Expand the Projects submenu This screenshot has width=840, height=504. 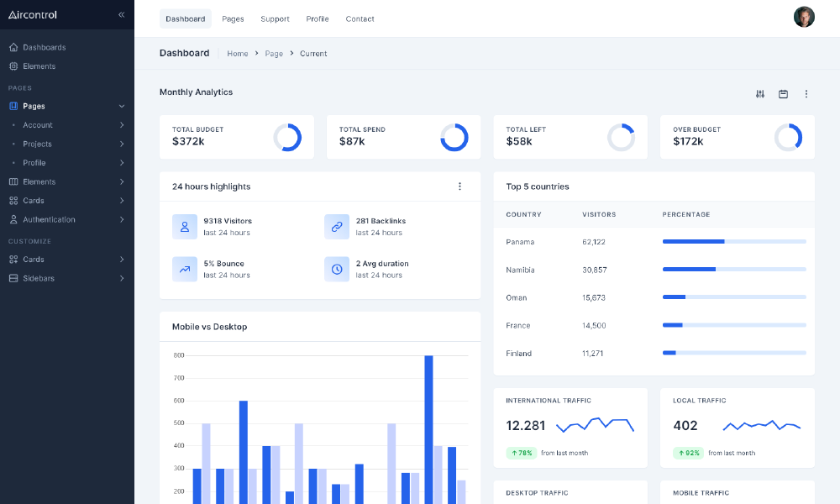[x=123, y=144]
